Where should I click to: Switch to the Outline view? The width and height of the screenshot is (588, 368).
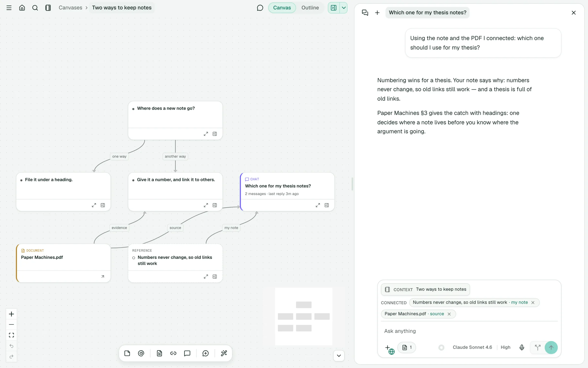(x=310, y=8)
